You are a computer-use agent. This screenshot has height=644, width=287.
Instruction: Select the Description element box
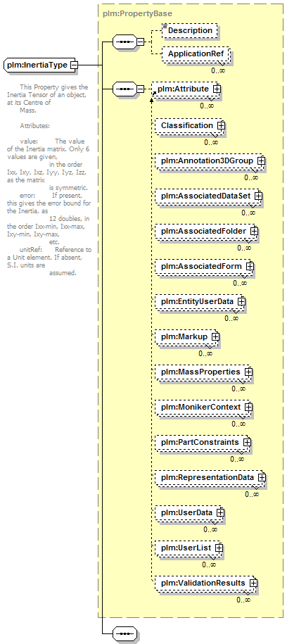(190, 30)
